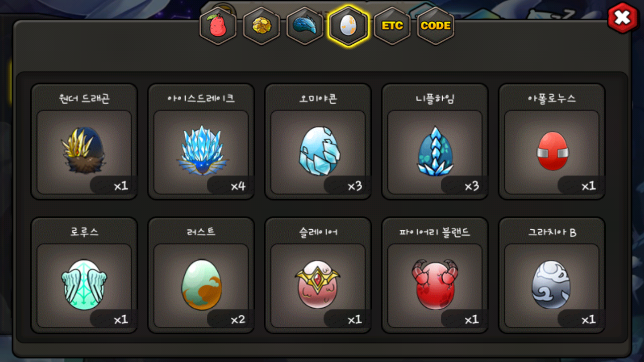644x362 pixels.
Task: Select the 원더 드래곤 egg icon
Action: (x=84, y=151)
